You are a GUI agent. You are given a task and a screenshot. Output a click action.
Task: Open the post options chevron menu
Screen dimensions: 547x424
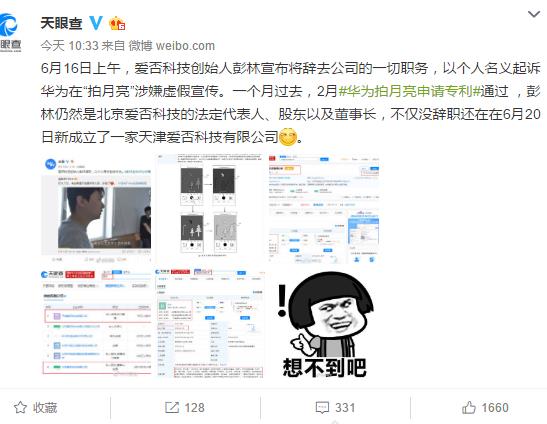click(533, 15)
